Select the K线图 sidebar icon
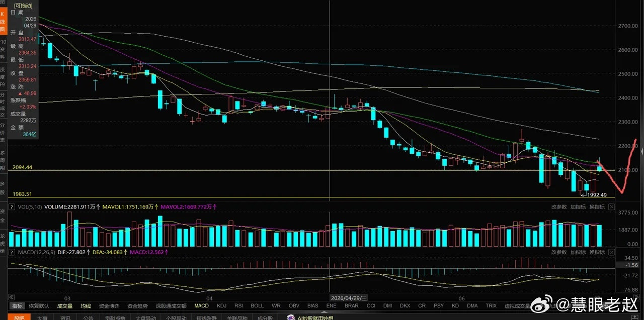The height and width of the screenshot is (320, 644). pyautogui.click(x=3, y=22)
